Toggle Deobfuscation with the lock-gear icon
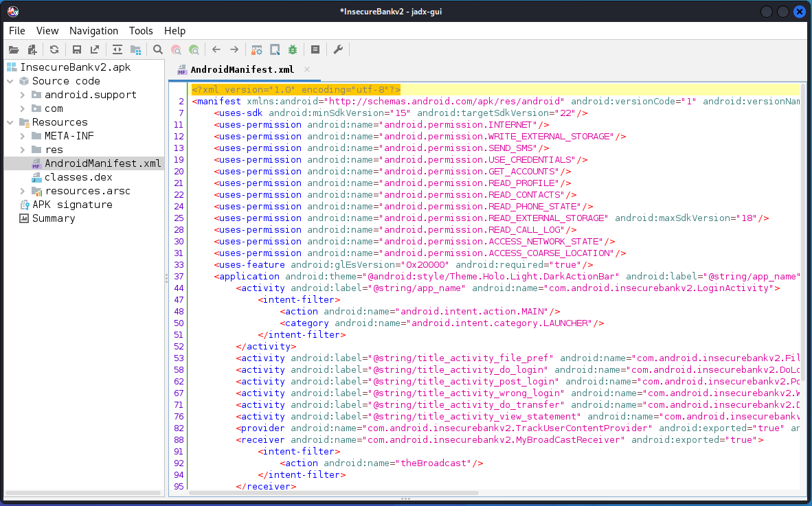Screen dimensions: 812x506 pos(257,49)
